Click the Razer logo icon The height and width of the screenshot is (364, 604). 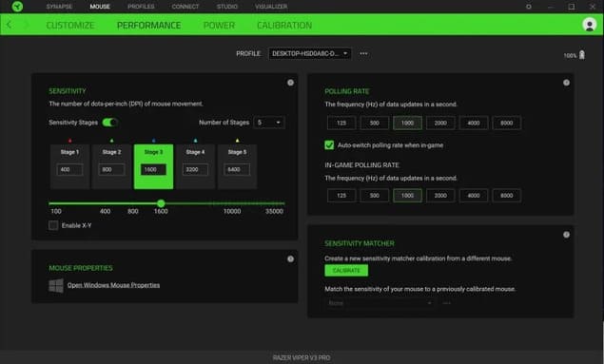(x=17, y=6)
